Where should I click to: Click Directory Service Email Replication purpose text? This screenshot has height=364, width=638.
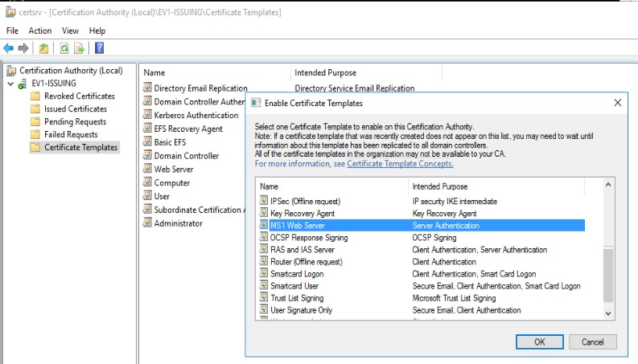click(354, 88)
